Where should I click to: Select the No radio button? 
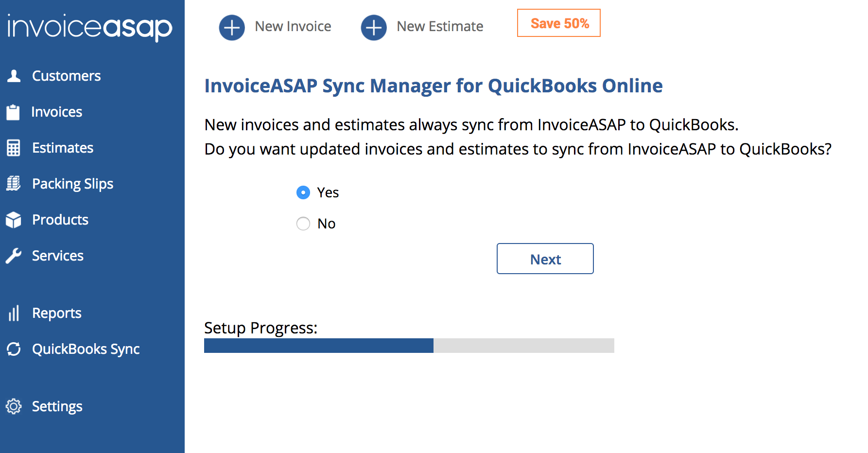pyautogui.click(x=303, y=224)
